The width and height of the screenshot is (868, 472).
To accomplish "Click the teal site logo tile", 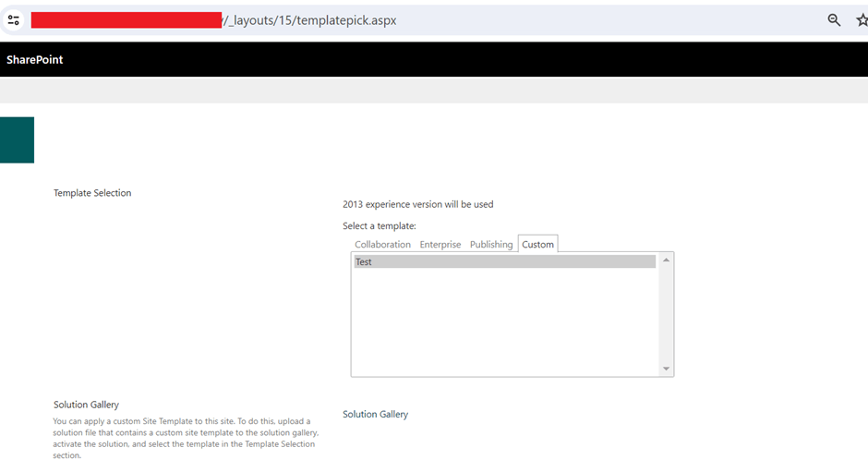I will click(x=18, y=139).
